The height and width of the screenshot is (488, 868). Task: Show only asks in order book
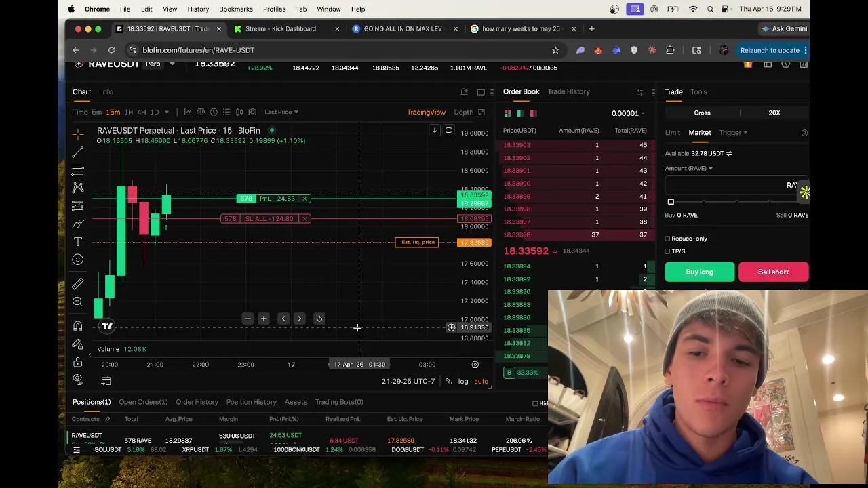(533, 113)
